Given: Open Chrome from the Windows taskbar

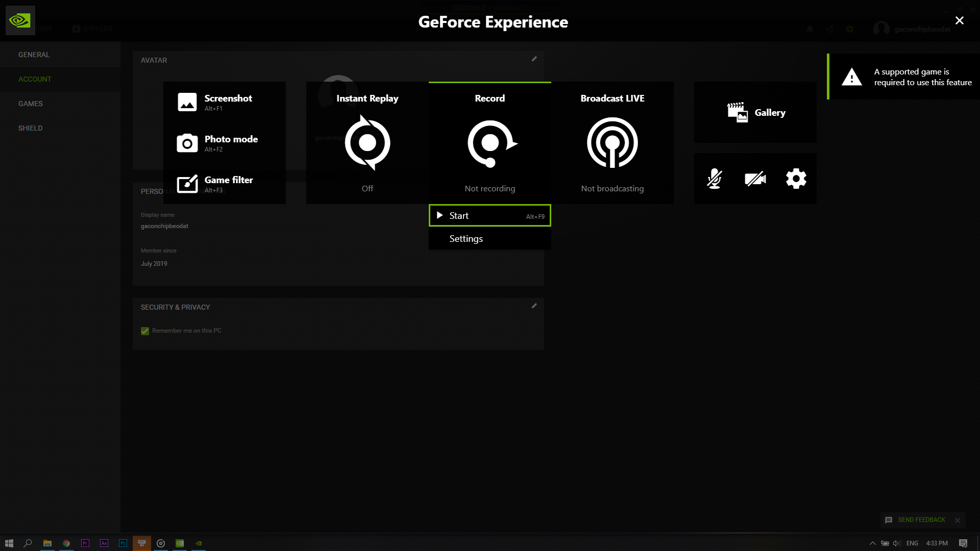Looking at the screenshot, I should (66, 543).
